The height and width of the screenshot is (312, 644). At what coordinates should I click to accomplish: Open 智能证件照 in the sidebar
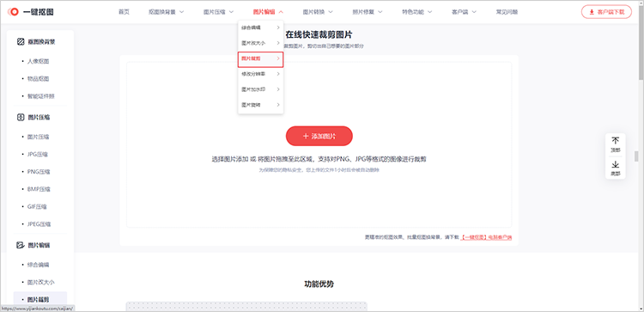(41, 96)
